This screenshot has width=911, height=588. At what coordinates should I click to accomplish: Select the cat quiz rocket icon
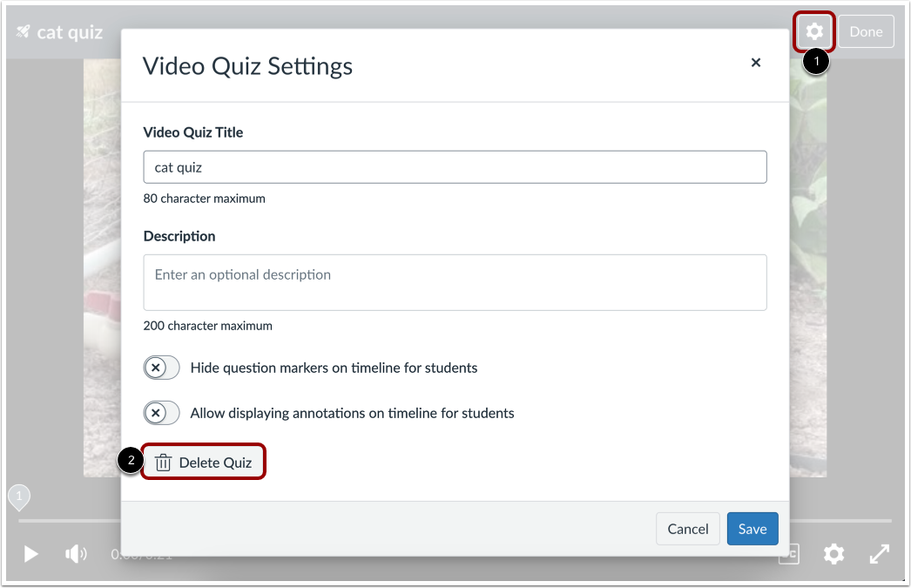point(21,31)
